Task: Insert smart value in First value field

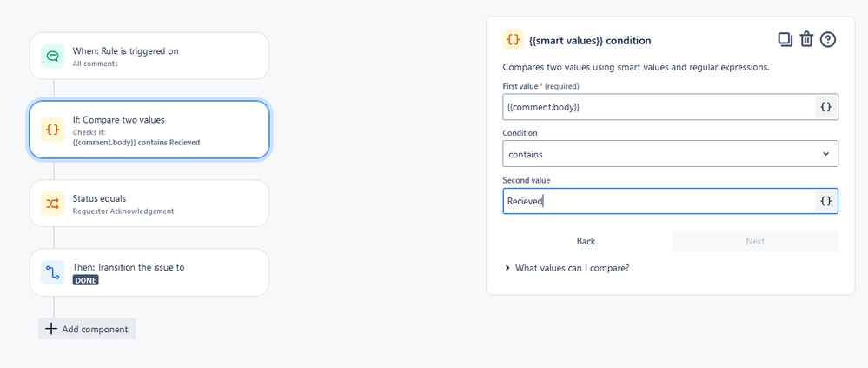Action: [825, 106]
